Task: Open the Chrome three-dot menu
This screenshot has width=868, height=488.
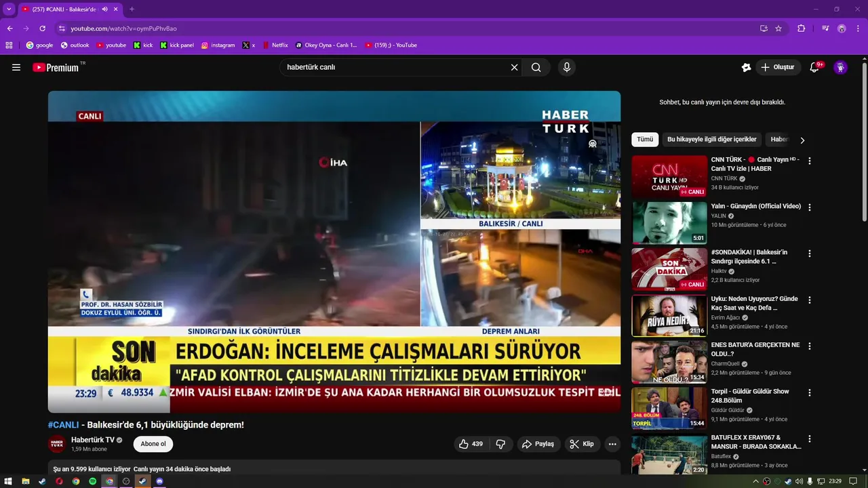Action: click(x=858, y=28)
